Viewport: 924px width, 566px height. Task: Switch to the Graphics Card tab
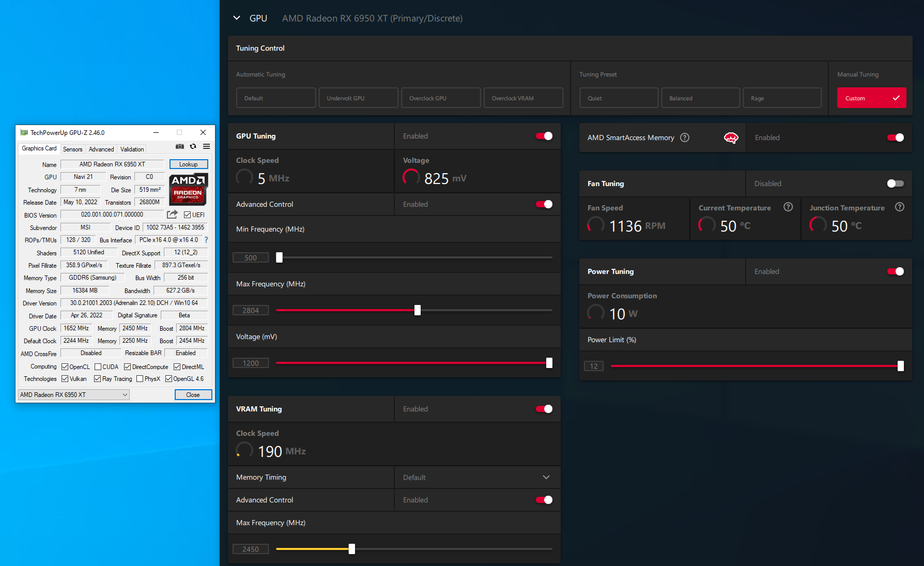pos(39,148)
